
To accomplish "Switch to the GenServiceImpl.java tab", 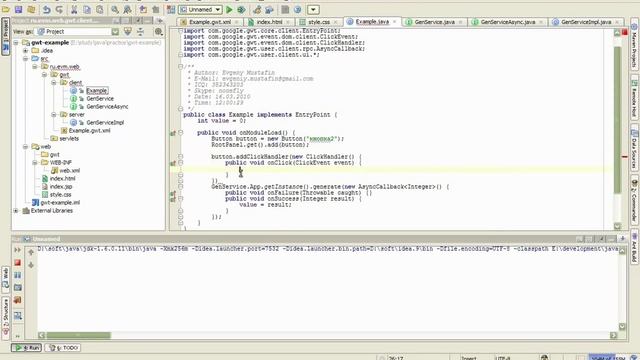I will click(586, 22).
